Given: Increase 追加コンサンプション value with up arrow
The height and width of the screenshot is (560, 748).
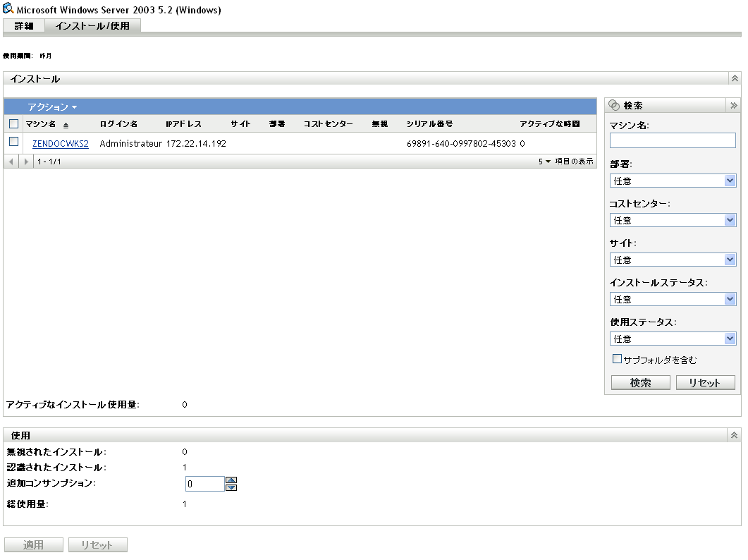Looking at the screenshot, I should (x=231, y=480).
